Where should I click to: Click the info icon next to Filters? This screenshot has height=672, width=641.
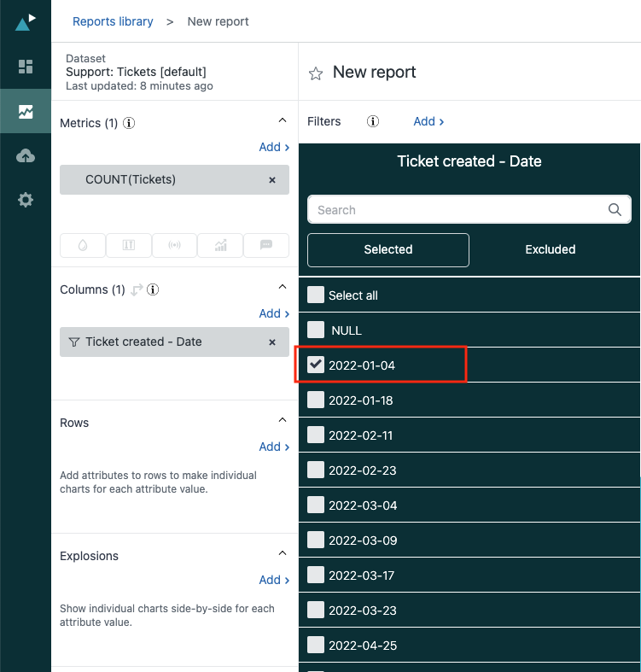(373, 121)
